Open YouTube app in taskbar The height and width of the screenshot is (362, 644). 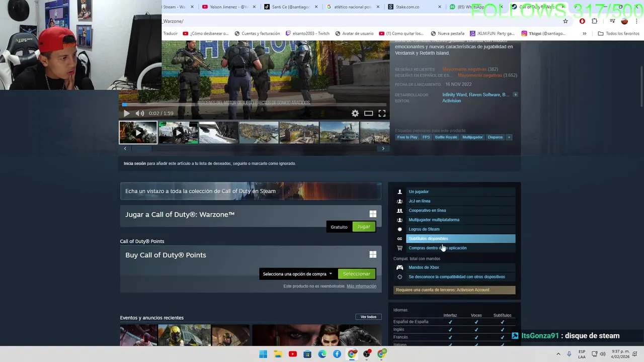[293, 354]
